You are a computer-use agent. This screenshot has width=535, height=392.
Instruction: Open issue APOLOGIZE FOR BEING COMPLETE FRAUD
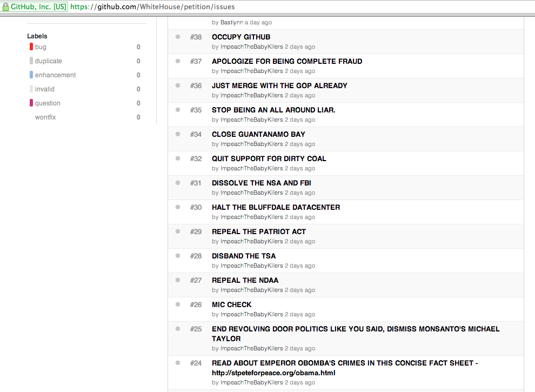point(287,62)
